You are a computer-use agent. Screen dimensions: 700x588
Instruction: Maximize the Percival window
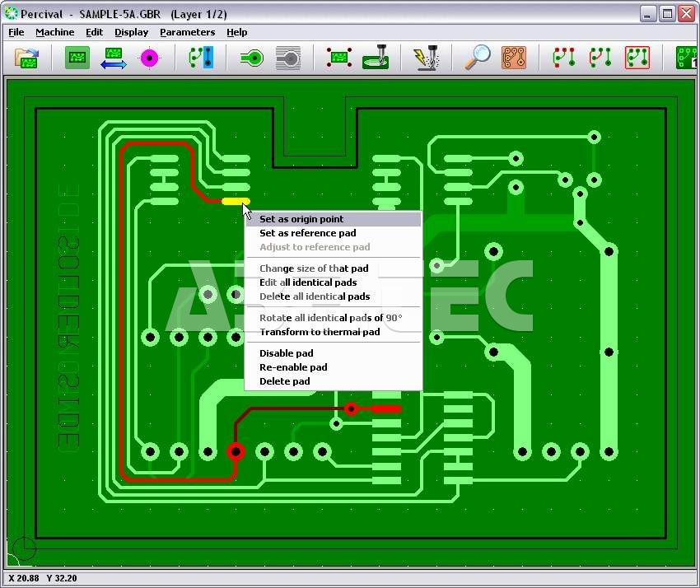(x=667, y=14)
